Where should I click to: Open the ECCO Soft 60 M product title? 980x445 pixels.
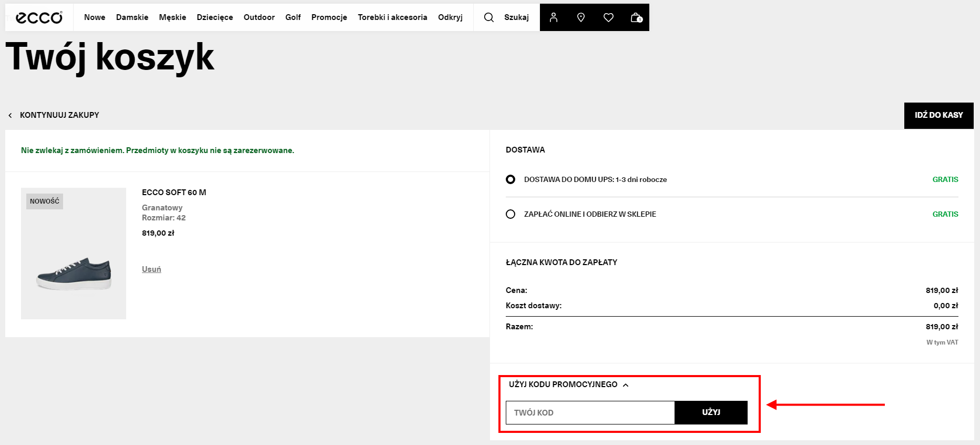click(174, 193)
